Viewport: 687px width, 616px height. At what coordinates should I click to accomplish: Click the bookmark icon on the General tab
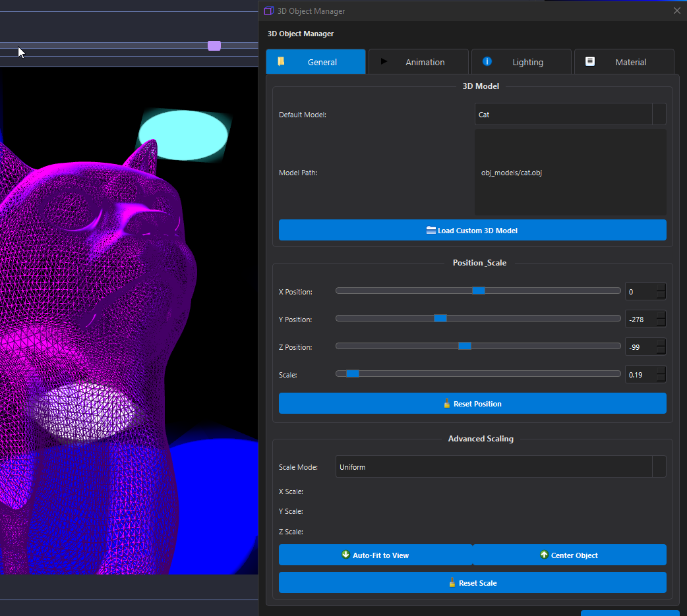281,61
